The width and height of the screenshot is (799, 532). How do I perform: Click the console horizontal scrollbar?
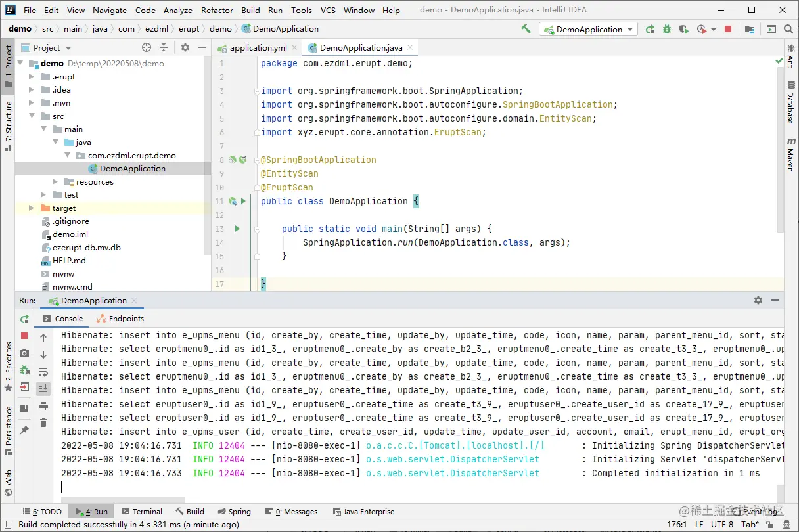coord(123,499)
